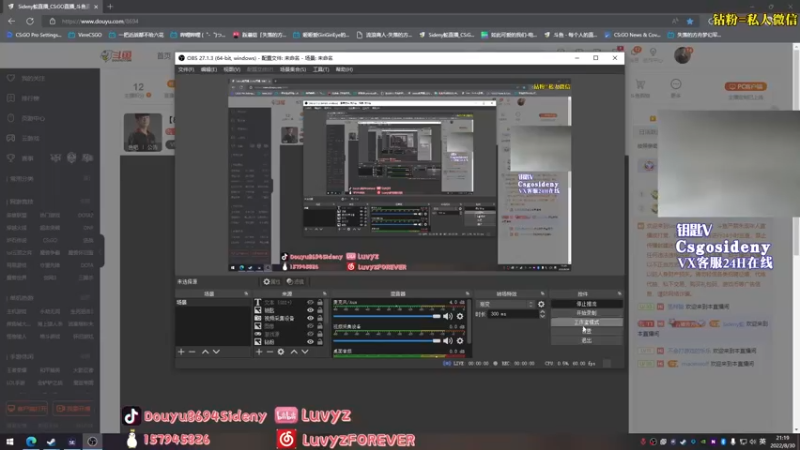Viewport: 800px width, 450px height.
Task: Open source properties gear in Sources toolbar
Action: tap(281, 352)
